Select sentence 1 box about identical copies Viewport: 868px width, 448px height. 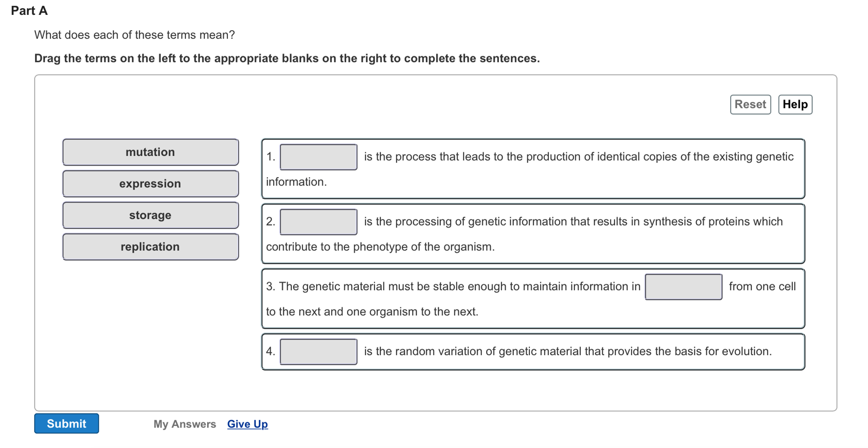[533, 168]
